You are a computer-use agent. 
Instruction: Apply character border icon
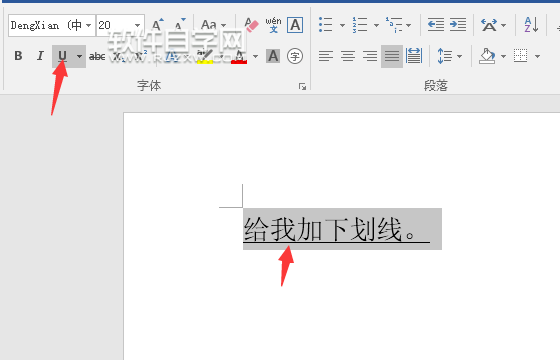pos(295,25)
